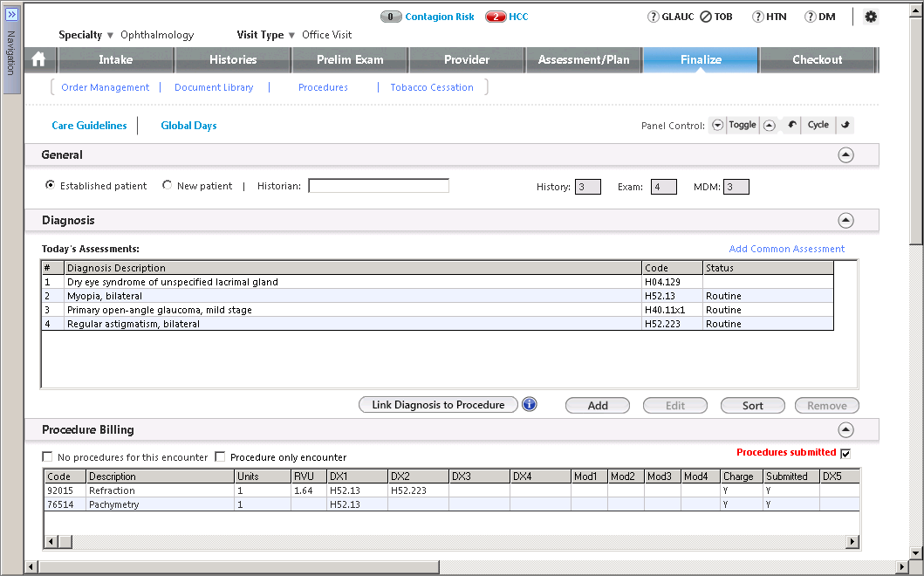Select Dry eye syndrome diagnosis row
The height and width of the screenshot is (576, 924).
tap(437, 282)
